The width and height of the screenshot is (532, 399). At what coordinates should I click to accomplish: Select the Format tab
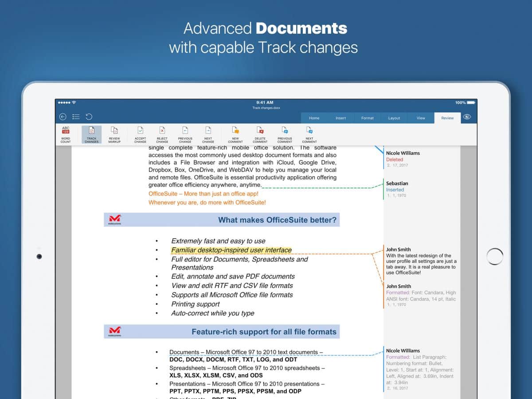click(368, 118)
